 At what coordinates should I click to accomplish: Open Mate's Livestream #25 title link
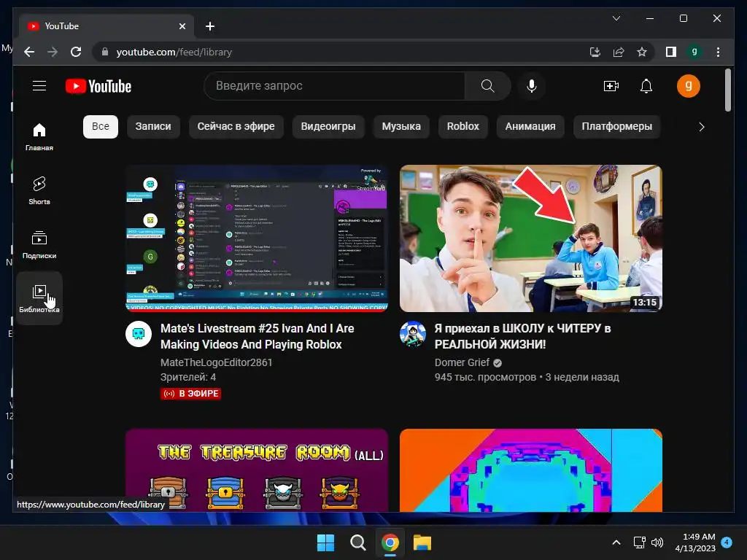258,336
